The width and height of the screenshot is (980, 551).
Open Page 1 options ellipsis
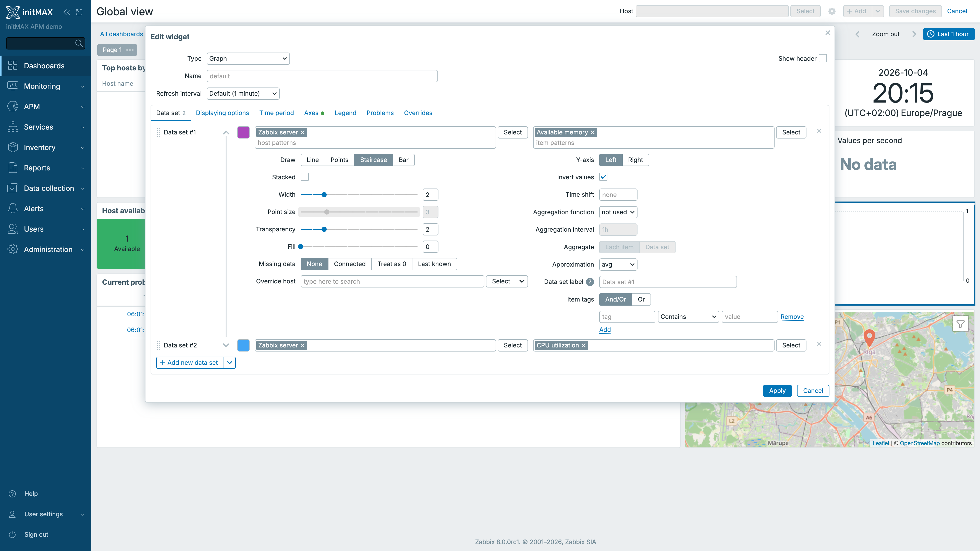click(130, 50)
